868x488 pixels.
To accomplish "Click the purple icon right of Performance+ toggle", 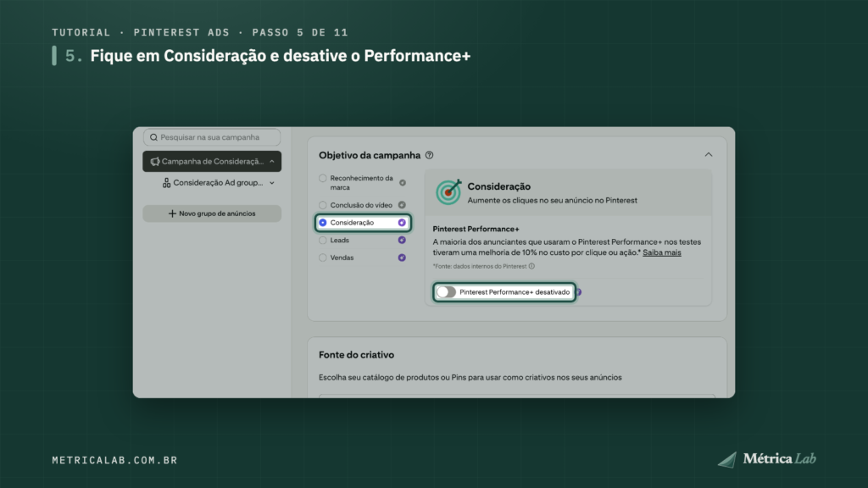I will [579, 292].
